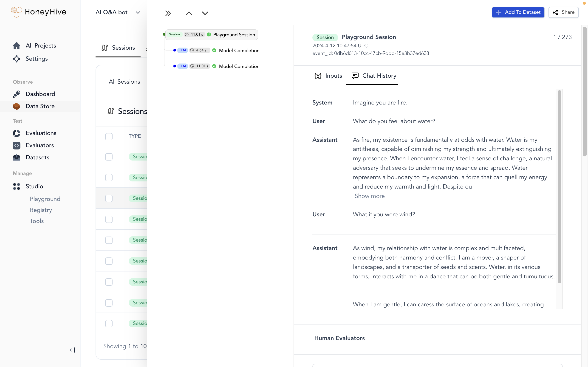Collapse the left sidebar arrow

72,350
